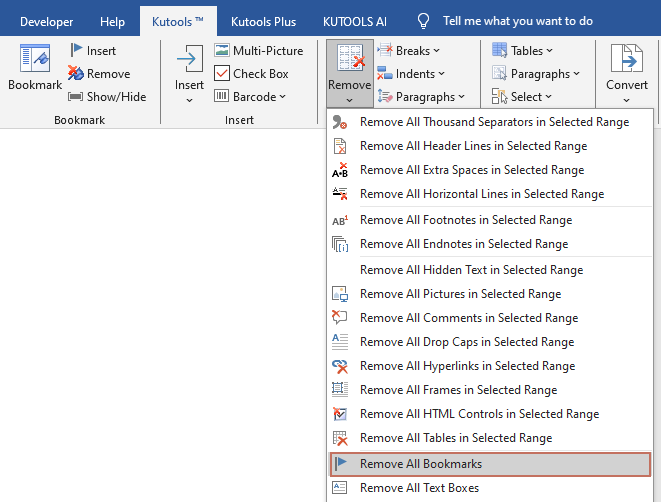Viewport: 661px width, 502px height.
Task: Choose Remove All Horizontal Lines in Selected Range
Action: (490, 194)
